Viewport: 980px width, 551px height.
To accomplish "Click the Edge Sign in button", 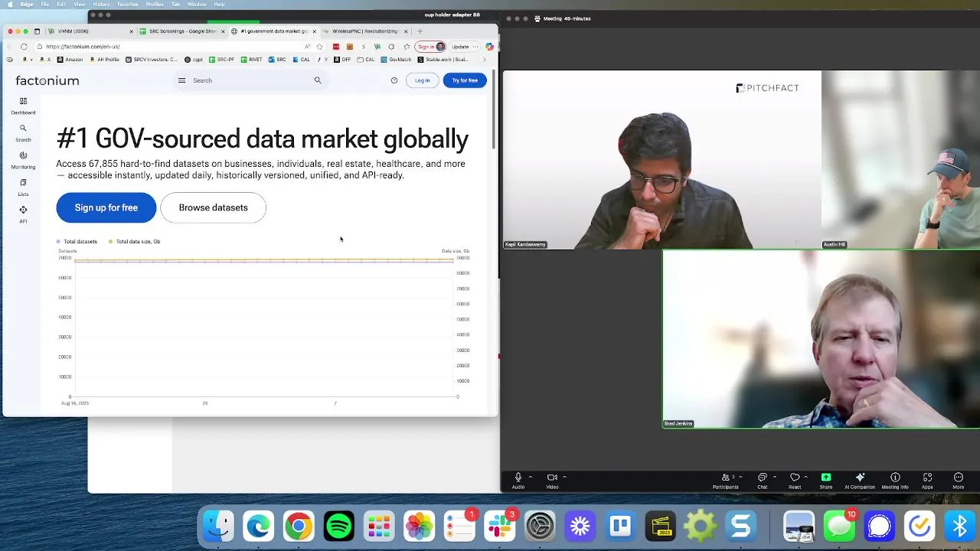I will (430, 47).
